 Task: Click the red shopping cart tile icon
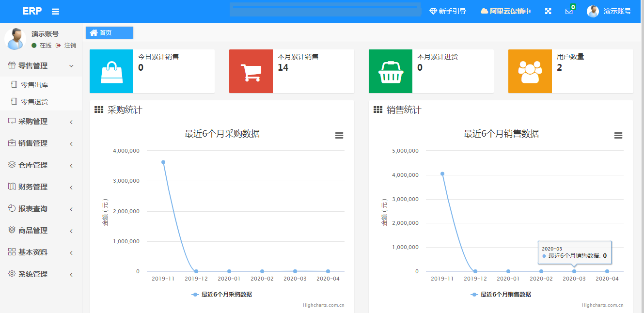(x=251, y=71)
